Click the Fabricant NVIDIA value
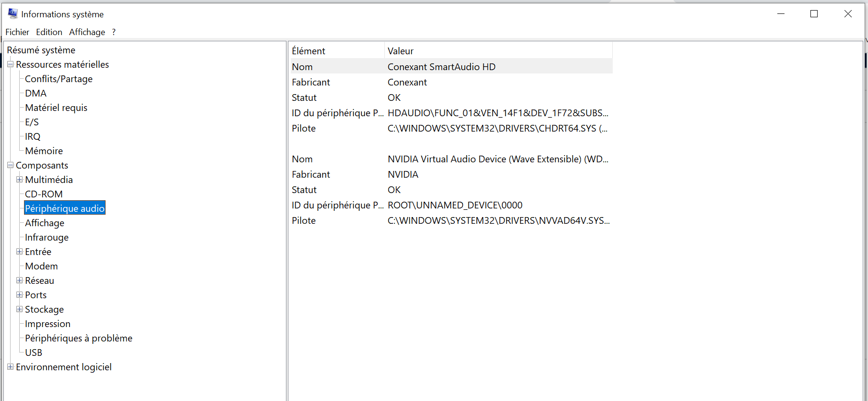 tap(403, 174)
